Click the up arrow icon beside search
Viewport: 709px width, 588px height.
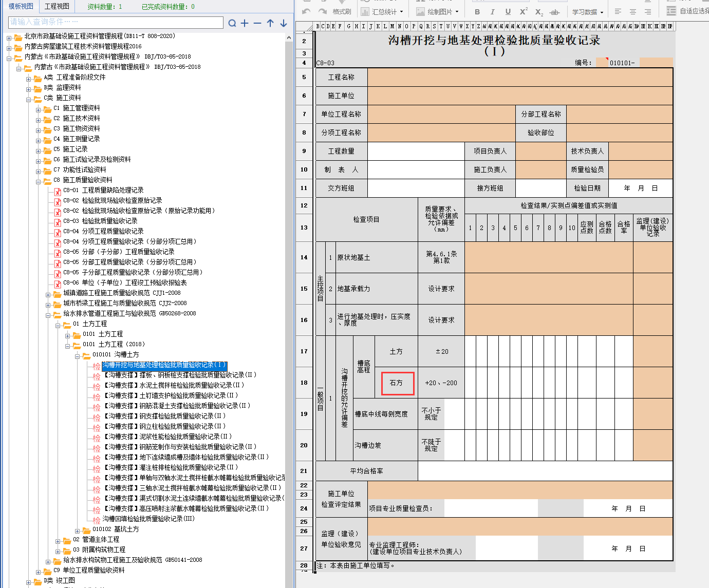click(x=270, y=23)
